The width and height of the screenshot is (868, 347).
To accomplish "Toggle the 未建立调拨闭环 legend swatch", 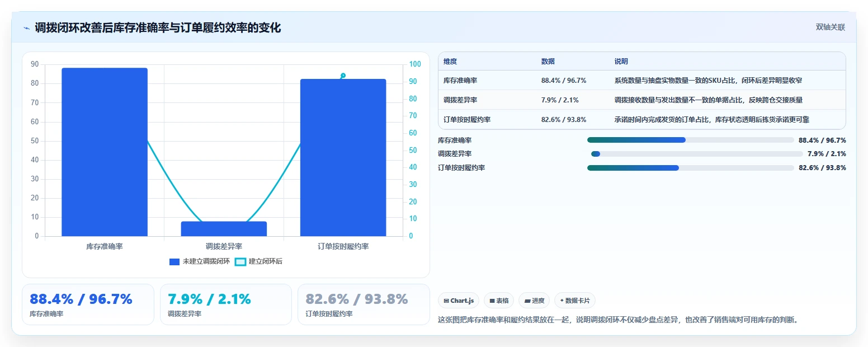I will (174, 261).
